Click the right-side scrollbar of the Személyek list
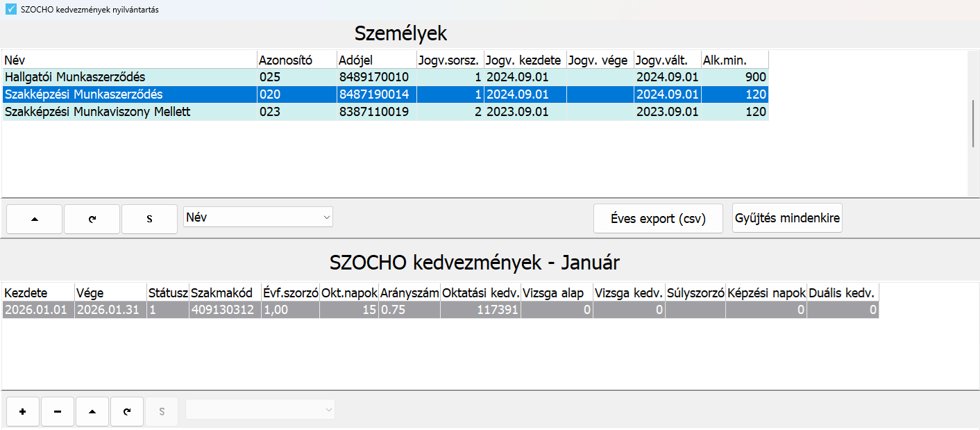Image resolution: width=980 pixels, height=430 pixels. [x=973, y=125]
